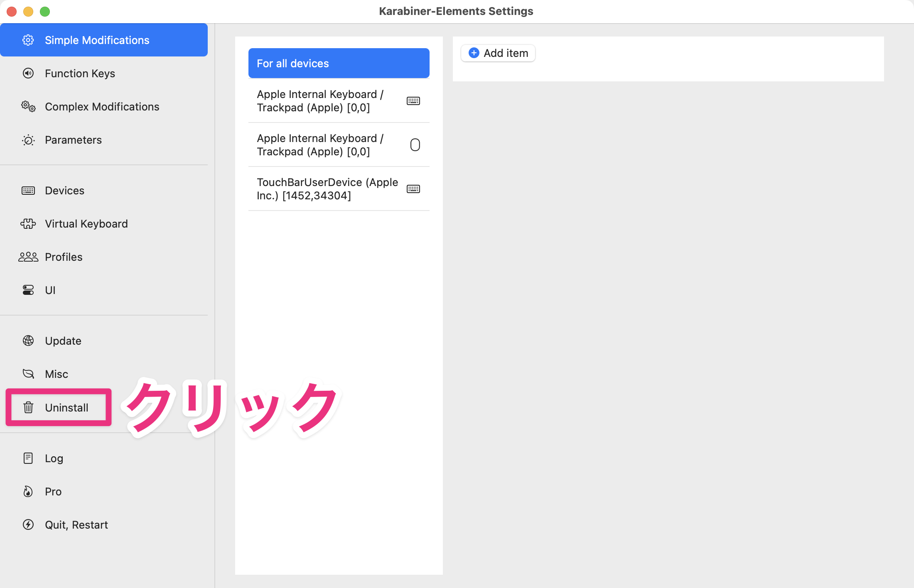Click the Pro flame icon
The width and height of the screenshot is (914, 588).
[x=28, y=491]
